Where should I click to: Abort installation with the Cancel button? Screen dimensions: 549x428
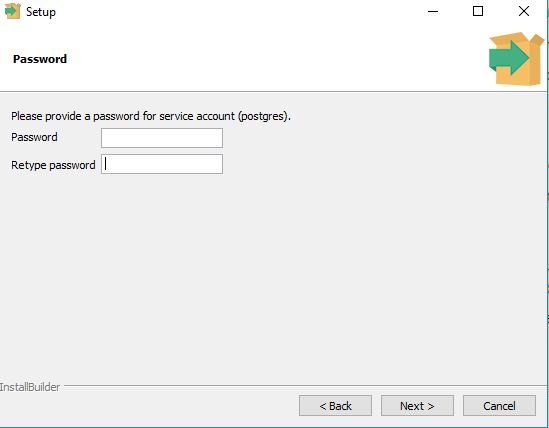click(499, 406)
